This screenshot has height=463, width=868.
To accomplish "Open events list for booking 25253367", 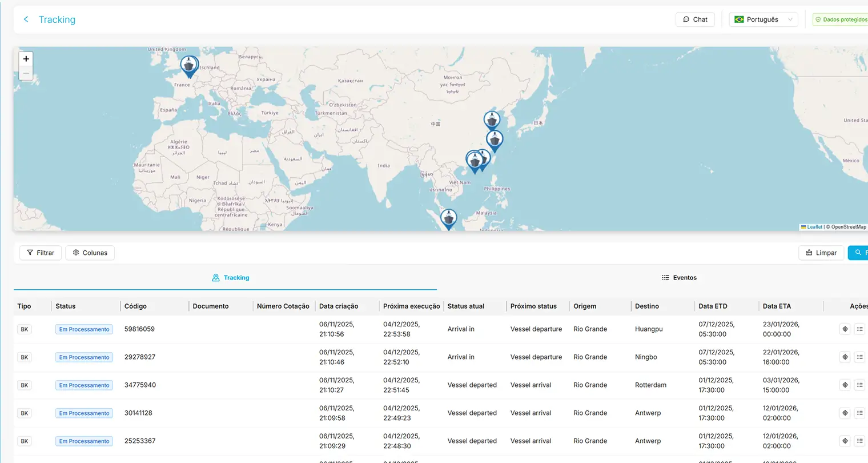I will coord(859,441).
